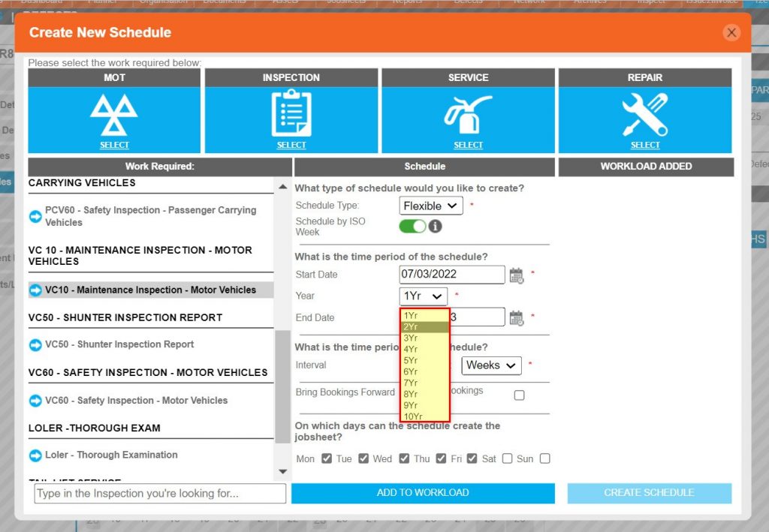The width and height of the screenshot is (769, 532).
Task: Open the Planner menu
Action: 103,2
